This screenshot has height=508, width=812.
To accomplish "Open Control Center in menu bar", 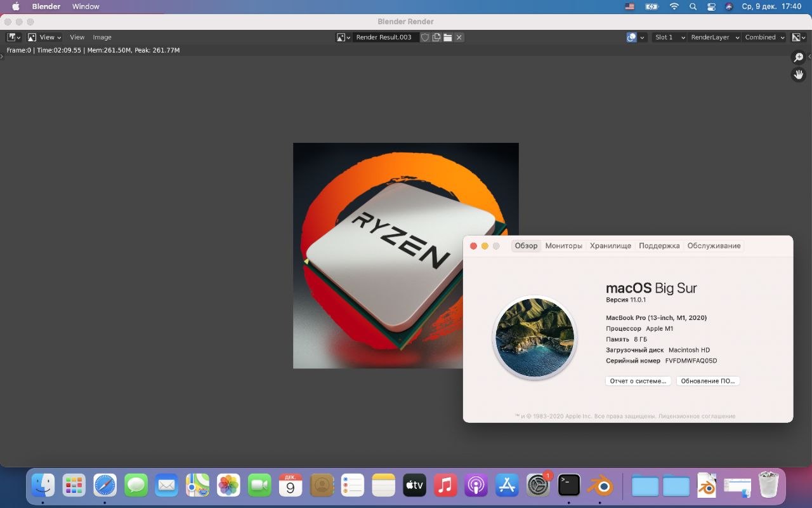I will (711, 6).
